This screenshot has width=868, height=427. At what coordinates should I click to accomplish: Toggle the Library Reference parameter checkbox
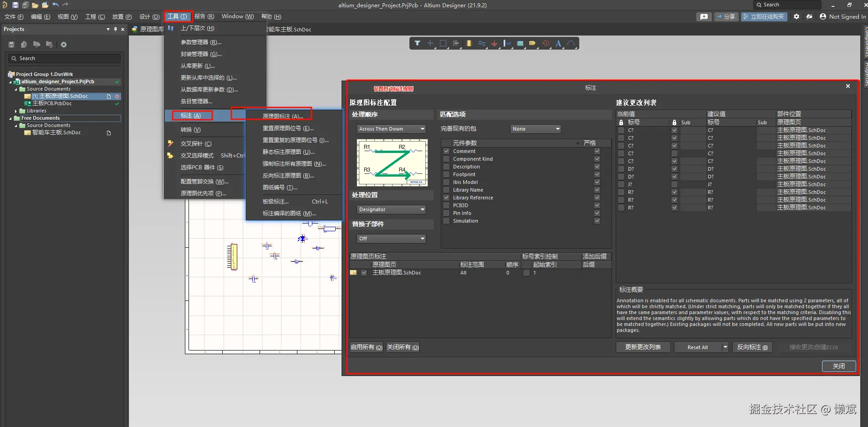446,198
